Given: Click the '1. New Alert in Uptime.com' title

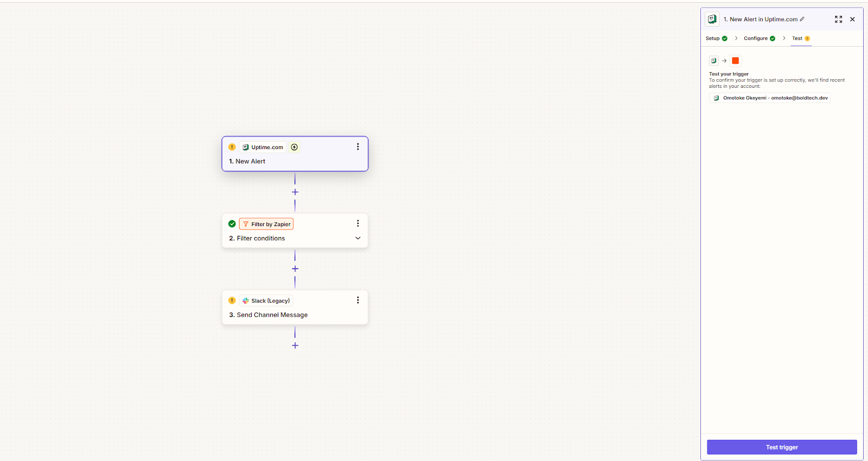Looking at the screenshot, I should click(x=761, y=20).
